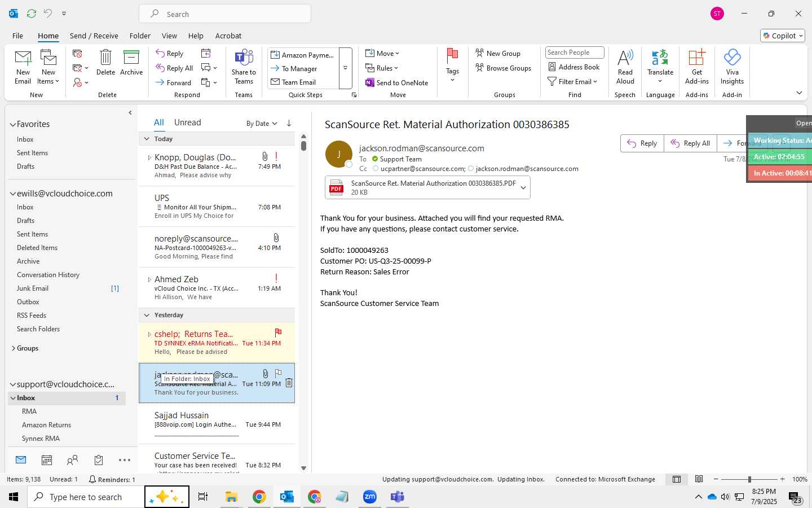The image size is (812, 508).
Task: Open People contacts view icon
Action: 73,460
